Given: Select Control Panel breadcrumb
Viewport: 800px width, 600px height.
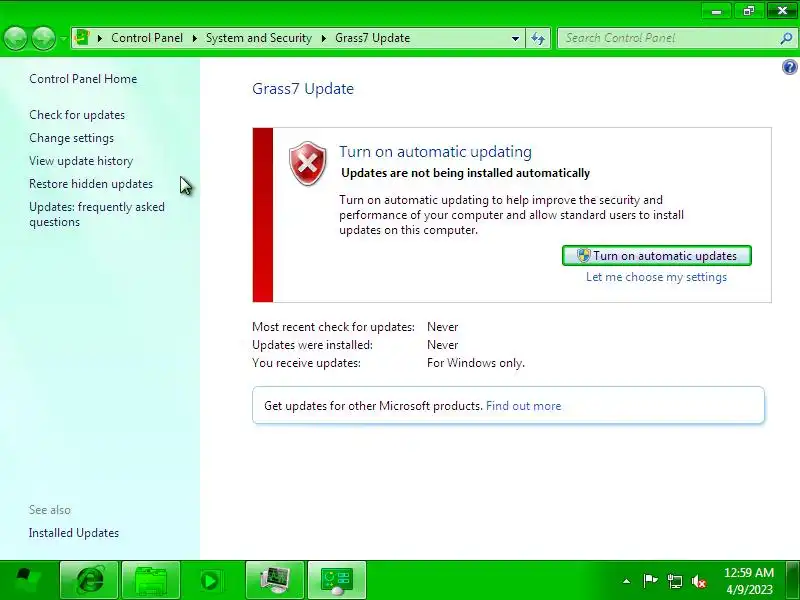Looking at the screenshot, I should pyautogui.click(x=147, y=38).
